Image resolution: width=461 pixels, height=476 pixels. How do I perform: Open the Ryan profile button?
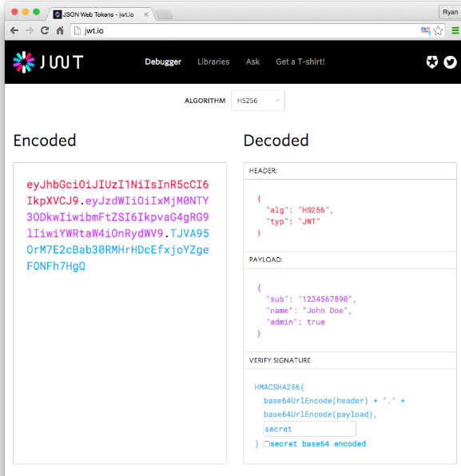coord(450,12)
